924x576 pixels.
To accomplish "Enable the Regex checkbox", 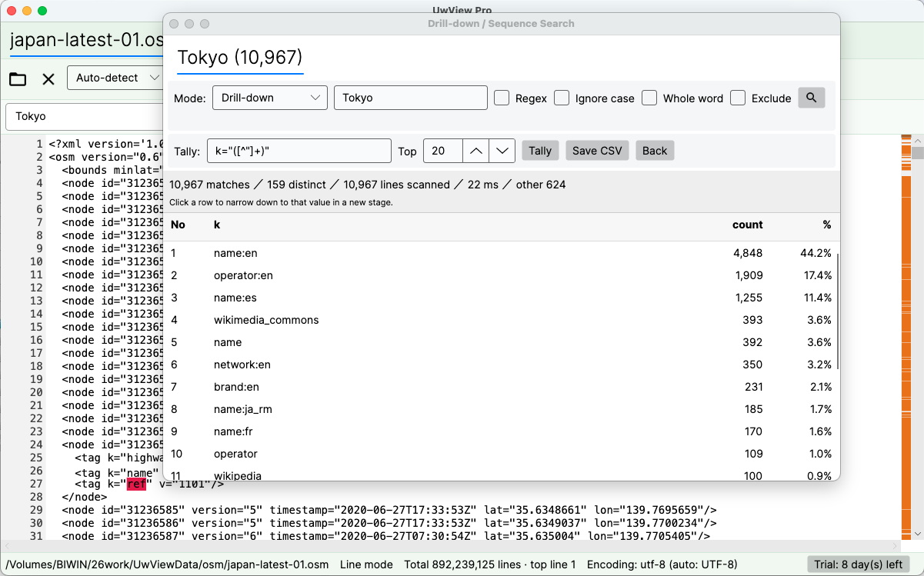I will pyautogui.click(x=502, y=98).
